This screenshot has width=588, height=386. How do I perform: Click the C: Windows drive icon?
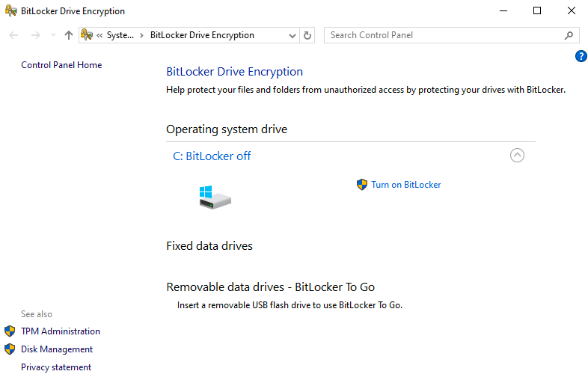click(x=215, y=197)
